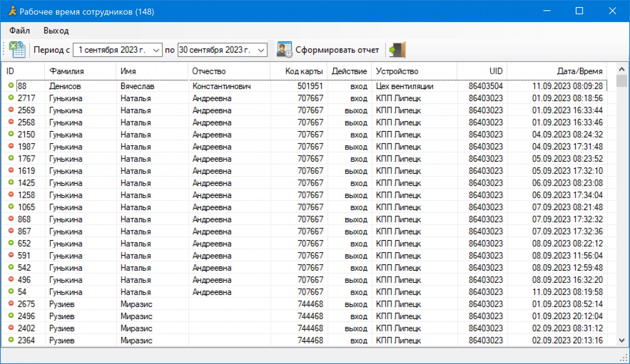Click card code 744468 in row 2364
Viewport: 630px width, 364px height.
coord(310,340)
